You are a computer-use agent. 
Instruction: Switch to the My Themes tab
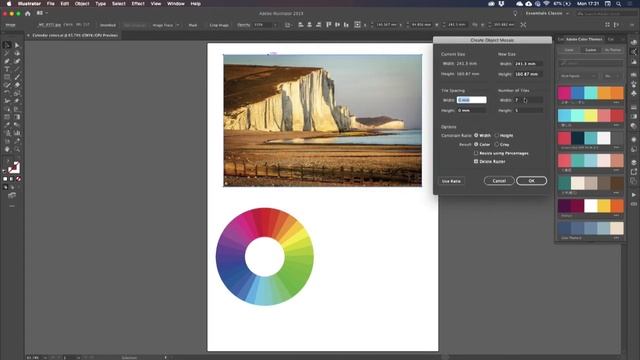613,50
